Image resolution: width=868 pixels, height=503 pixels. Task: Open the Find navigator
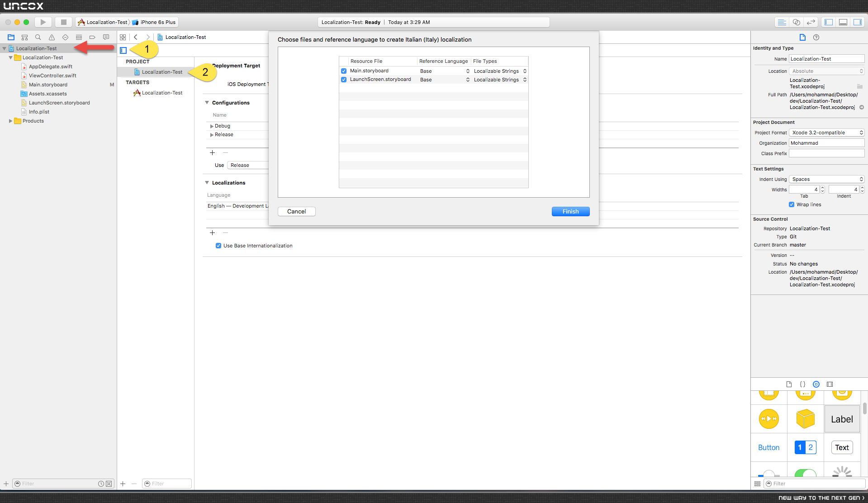point(38,37)
